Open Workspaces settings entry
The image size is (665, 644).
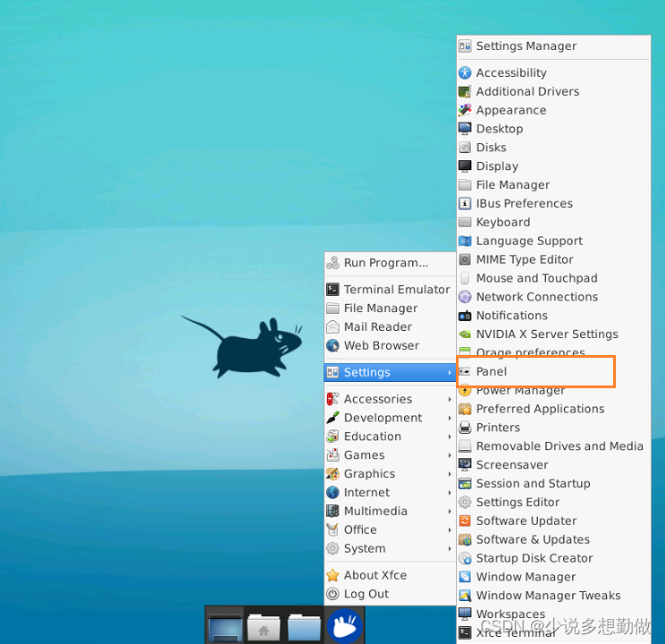click(x=553, y=614)
